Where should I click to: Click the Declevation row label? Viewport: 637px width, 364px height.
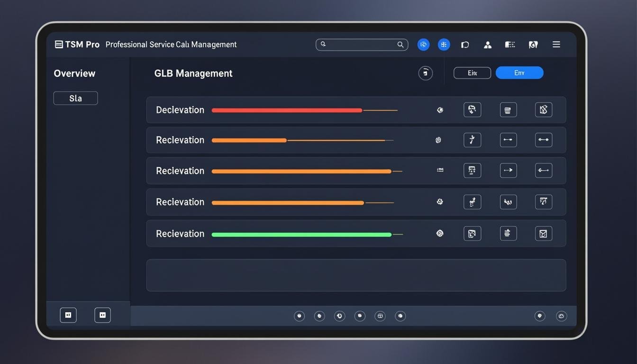point(180,110)
